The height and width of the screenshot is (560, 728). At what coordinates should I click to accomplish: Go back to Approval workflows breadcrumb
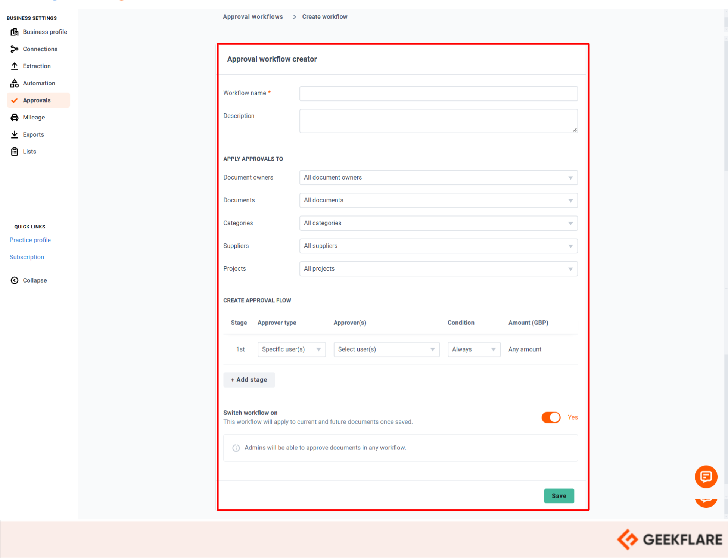point(253,17)
